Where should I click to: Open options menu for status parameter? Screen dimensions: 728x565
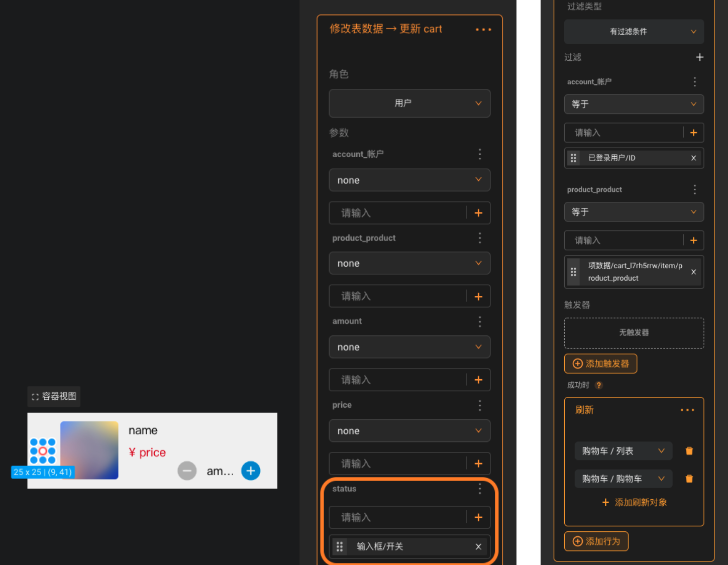coord(480,489)
